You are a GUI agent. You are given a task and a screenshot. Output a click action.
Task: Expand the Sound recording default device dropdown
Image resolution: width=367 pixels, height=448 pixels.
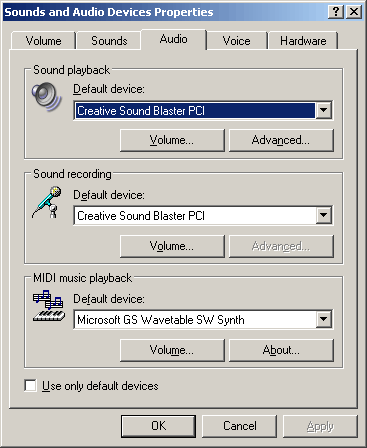(x=324, y=215)
